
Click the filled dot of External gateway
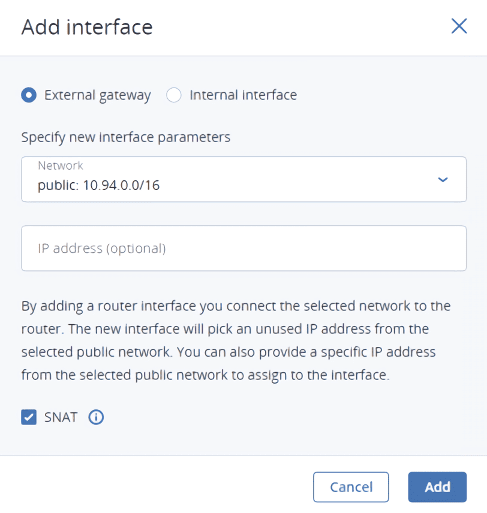[29, 95]
